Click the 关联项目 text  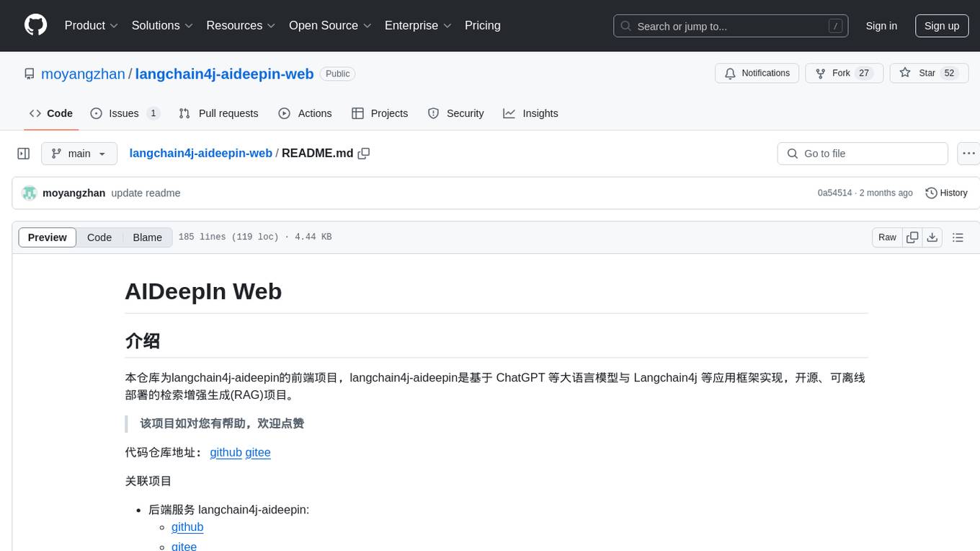click(148, 481)
